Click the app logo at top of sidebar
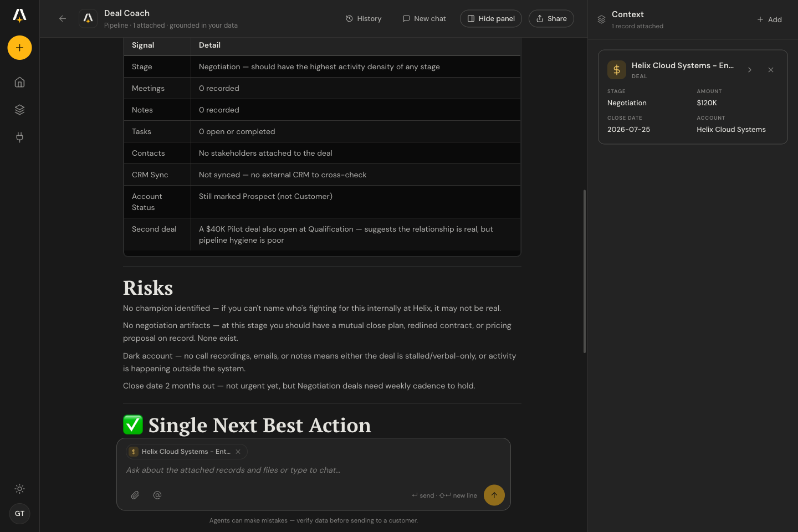This screenshot has height=532, width=798. pyautogui.click(x=19, y=16)
